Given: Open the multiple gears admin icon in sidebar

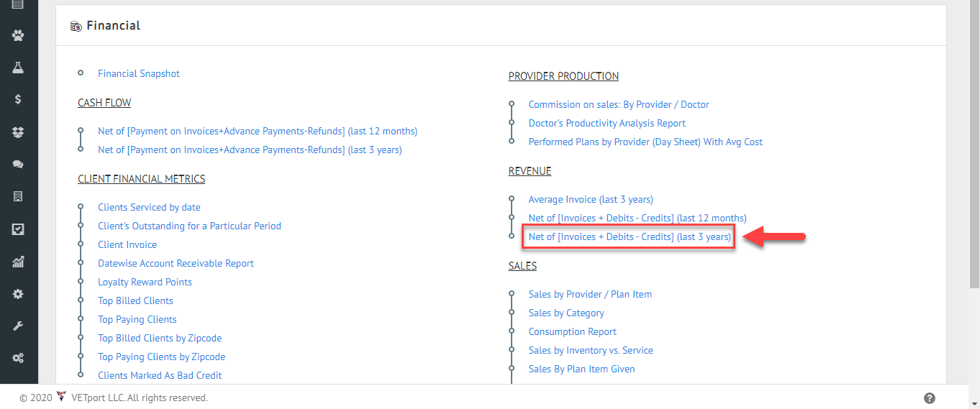Looking at the screenshot, I should click(18, 358).
